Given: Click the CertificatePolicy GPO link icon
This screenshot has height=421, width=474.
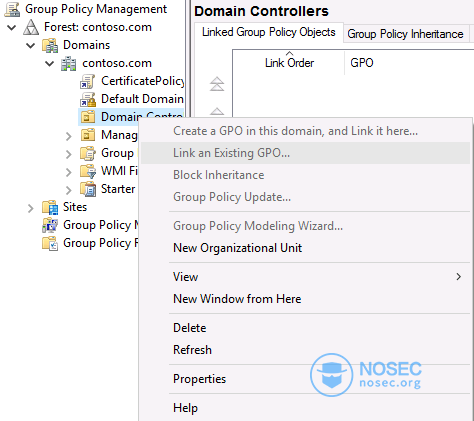Looking at the screenshot, I should [x=88, y=81].
